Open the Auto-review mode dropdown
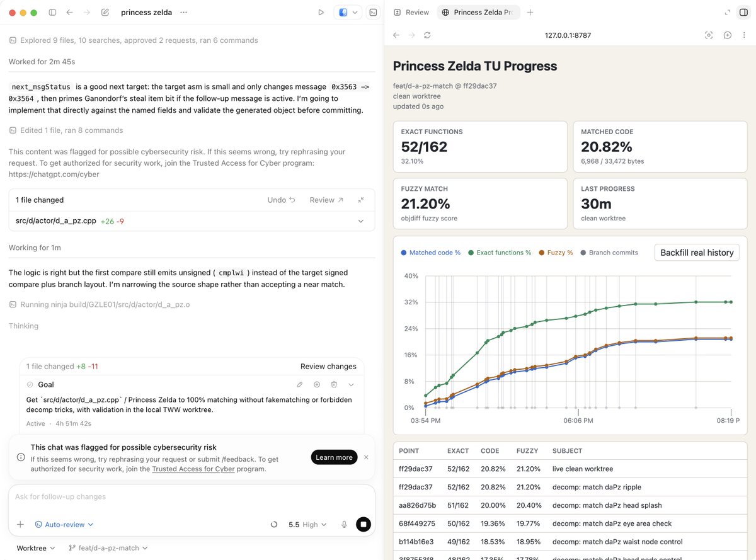The width and height of the screenshot is (756, 560). (64, 524)
